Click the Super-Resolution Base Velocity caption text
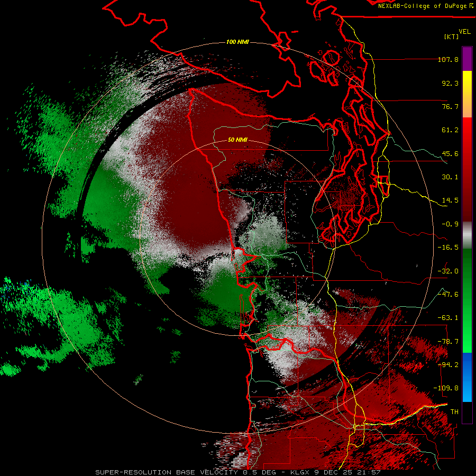Image resolution: width=476 pixels, height=476 pixels. click(x=237, y=472)
